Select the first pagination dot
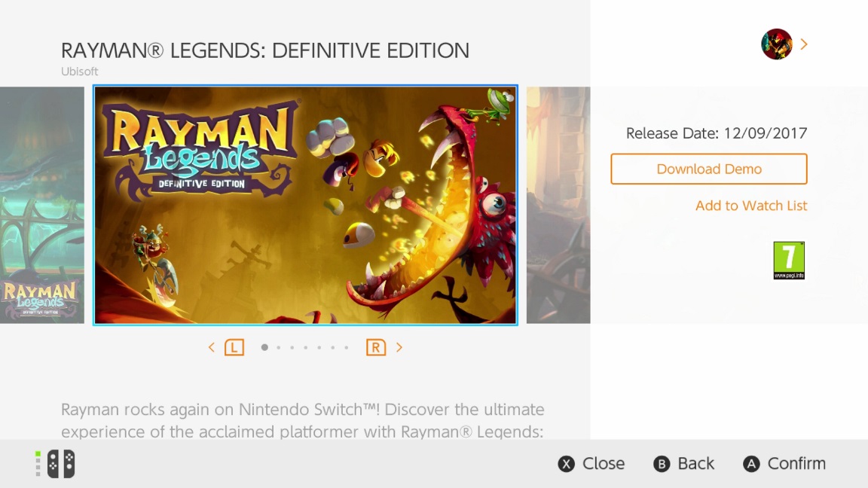This screenshot has width=868, height=488. pos(264,347)
